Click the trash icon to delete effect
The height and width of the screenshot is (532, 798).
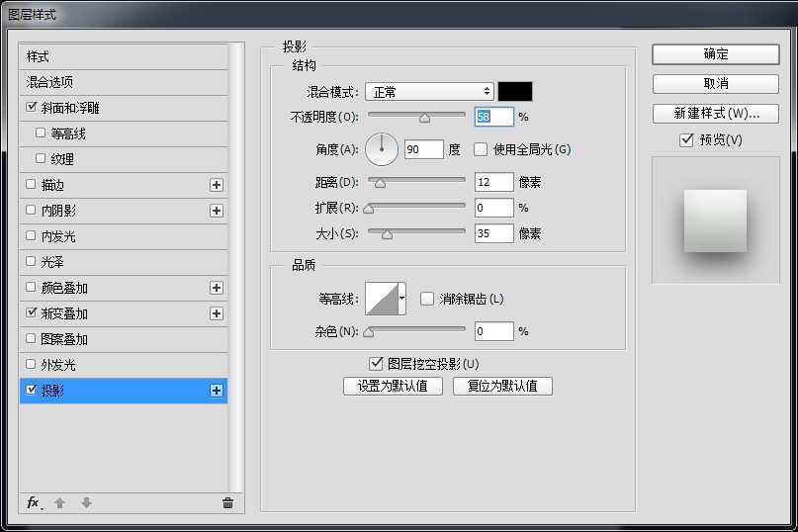point(227,502)
